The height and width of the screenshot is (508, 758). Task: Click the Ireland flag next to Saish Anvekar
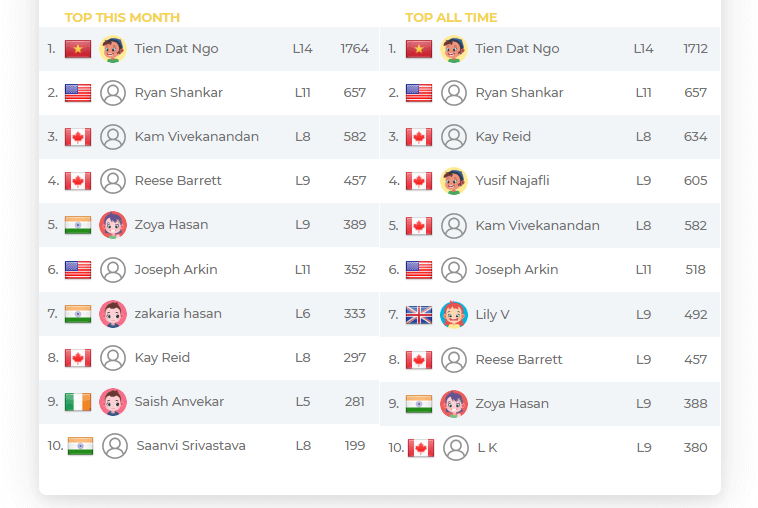pos(78,402)
